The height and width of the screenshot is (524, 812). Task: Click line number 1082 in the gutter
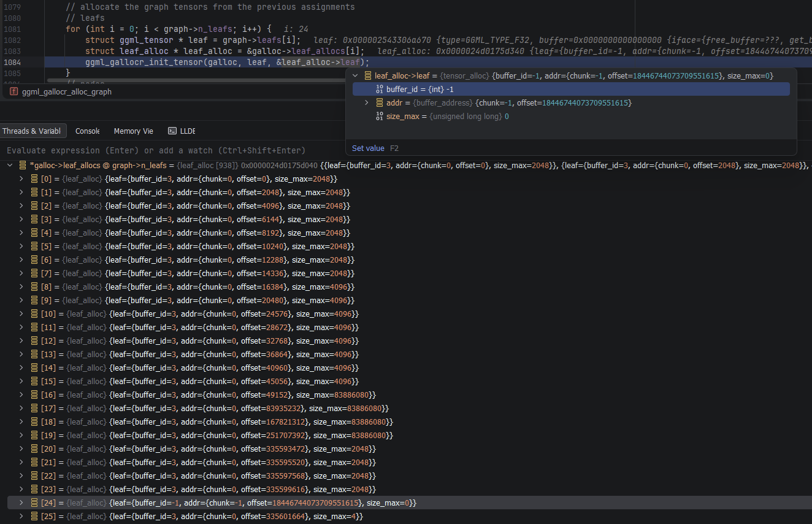click(x=12, y=40)
